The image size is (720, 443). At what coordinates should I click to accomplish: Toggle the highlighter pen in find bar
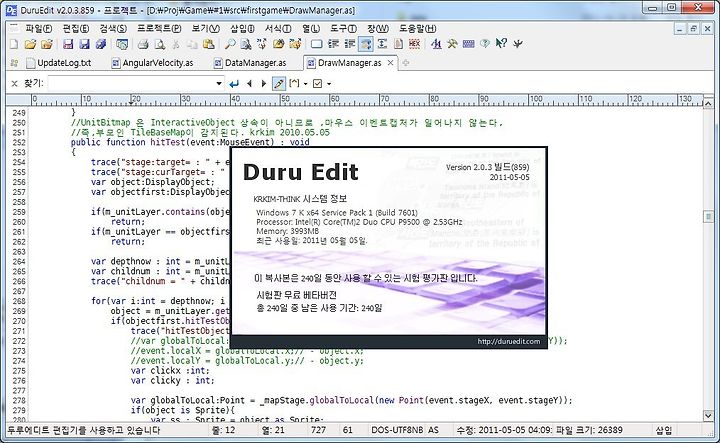pyautogui.click(x=279, y=84)
